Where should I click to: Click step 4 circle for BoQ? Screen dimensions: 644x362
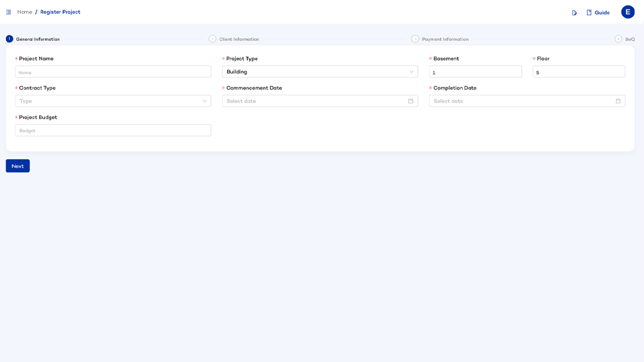pos(618,39)
